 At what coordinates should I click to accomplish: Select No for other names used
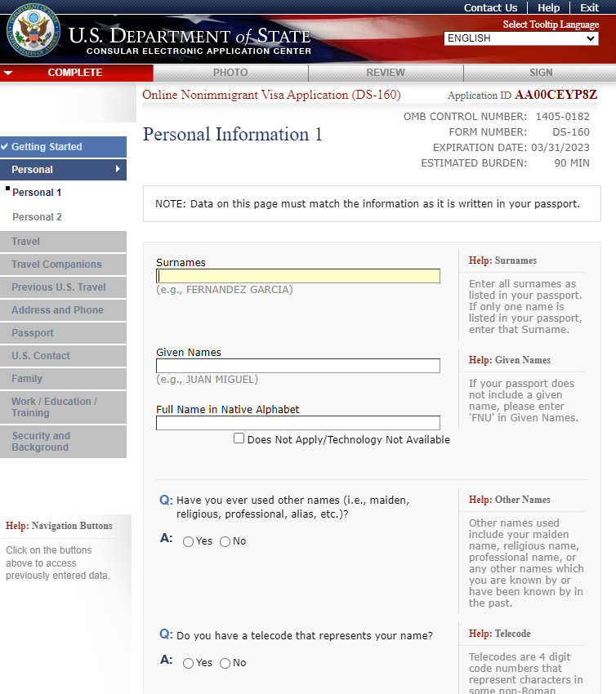[225, 542]
